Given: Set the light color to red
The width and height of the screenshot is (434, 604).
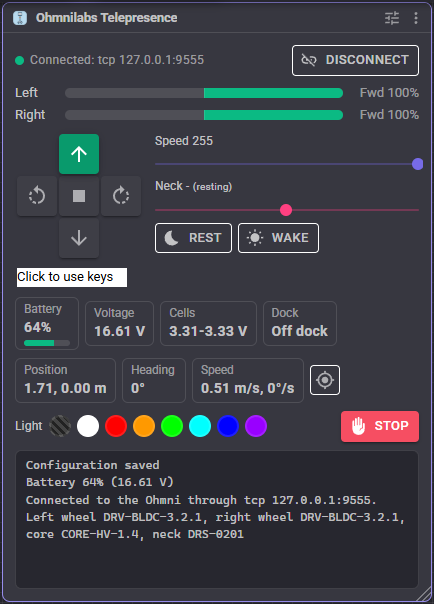Looking at the screenshot, I should (116, 426).
